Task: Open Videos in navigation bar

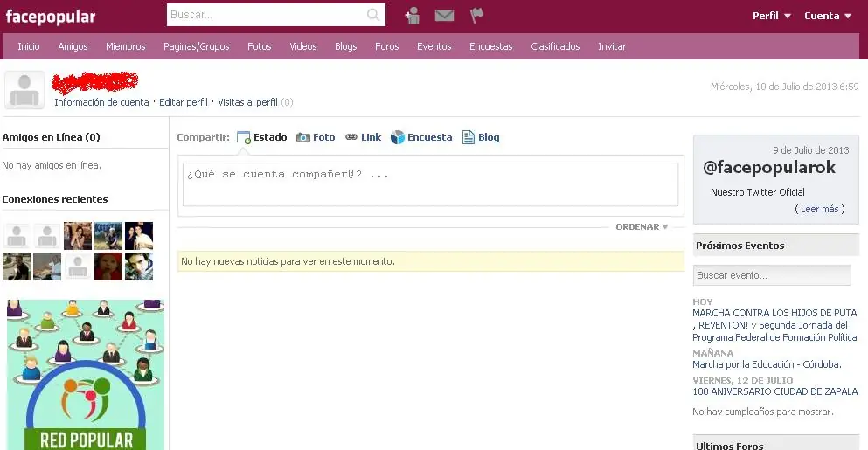Action: (x=302, y=46)
